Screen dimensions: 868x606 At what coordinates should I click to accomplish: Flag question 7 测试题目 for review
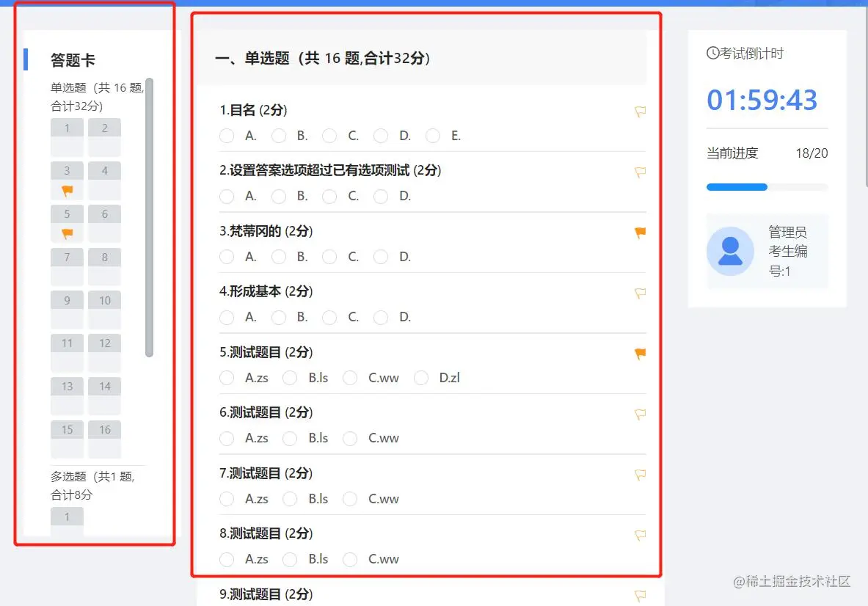(640, 474)
